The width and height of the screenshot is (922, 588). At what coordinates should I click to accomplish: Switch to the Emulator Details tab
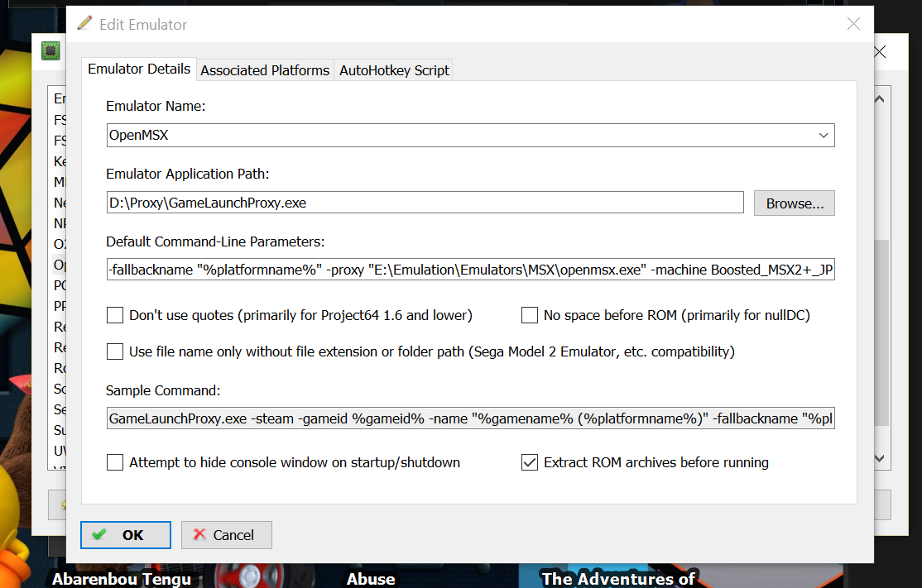tap(139, 69)
